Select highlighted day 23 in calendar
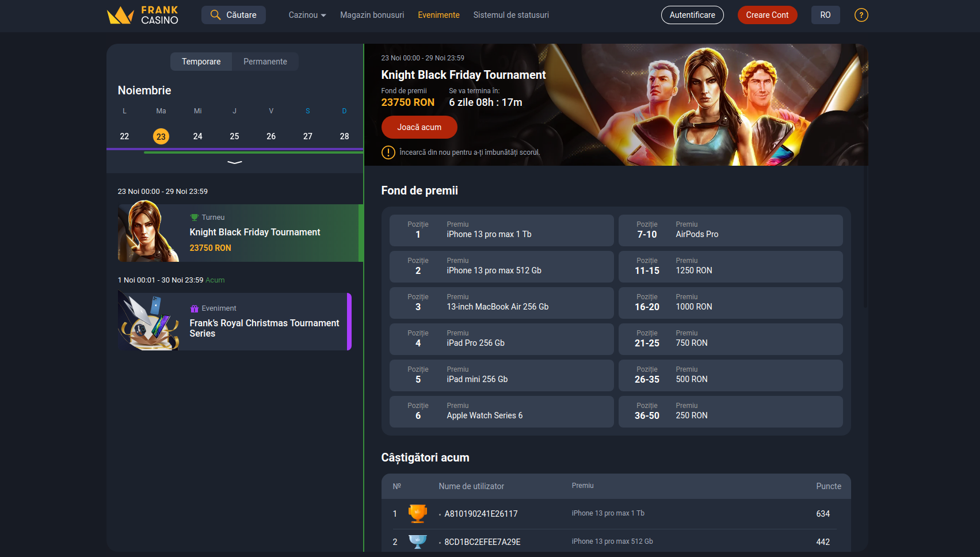Viewport: 980px width, 557px height. (x=161, y=136)
